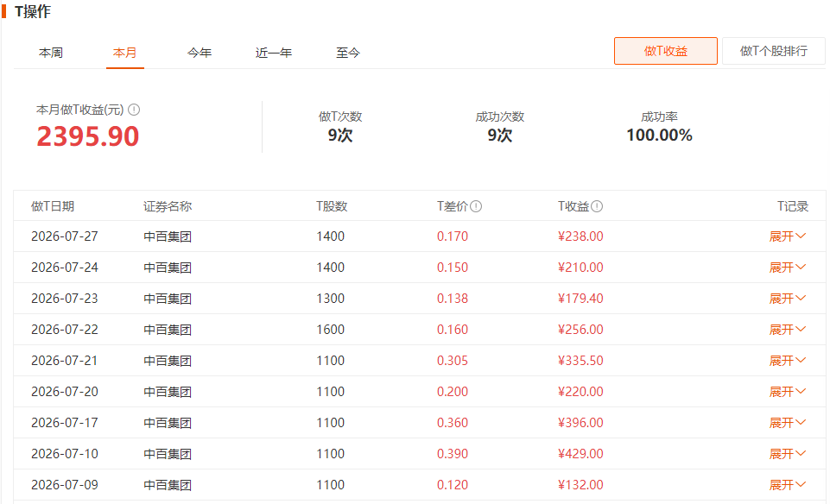Click the T差价 column info icon

(476, 206)
